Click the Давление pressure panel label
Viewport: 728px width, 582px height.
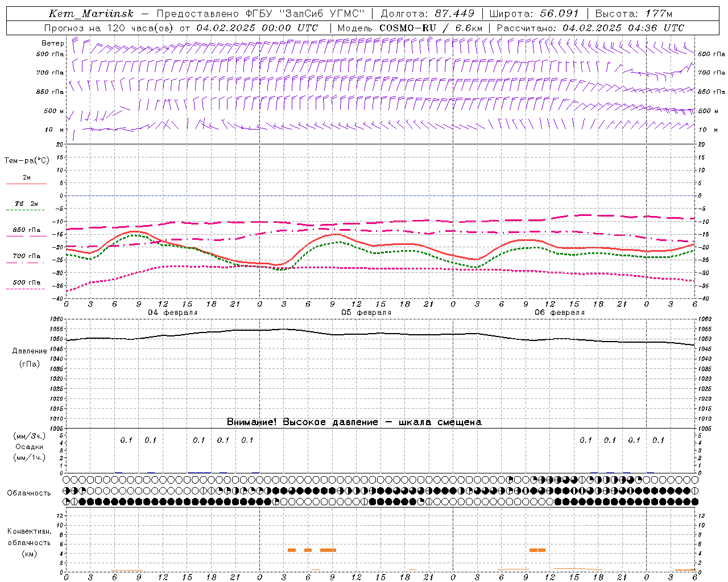point(30,351)
